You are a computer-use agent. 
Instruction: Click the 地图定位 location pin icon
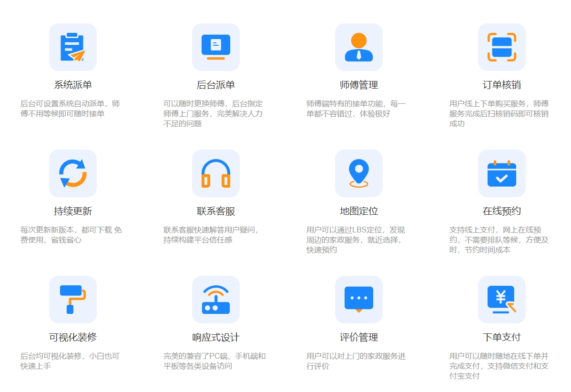359,173
